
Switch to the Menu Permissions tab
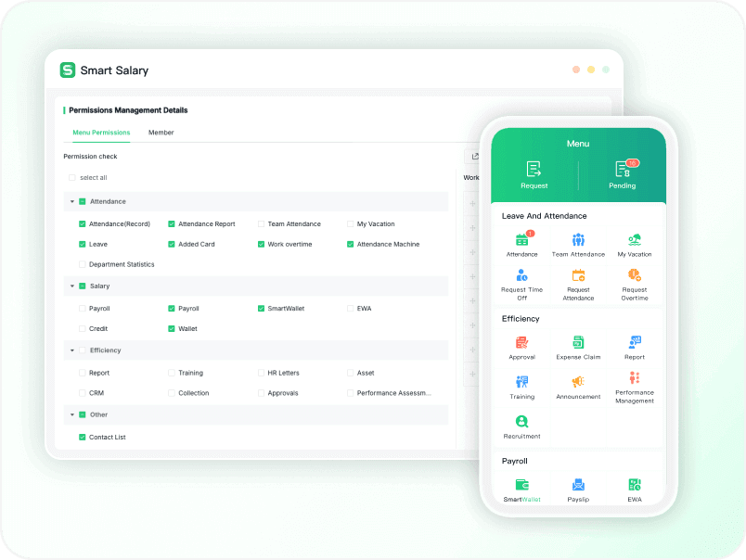click(x=101, y=133)
